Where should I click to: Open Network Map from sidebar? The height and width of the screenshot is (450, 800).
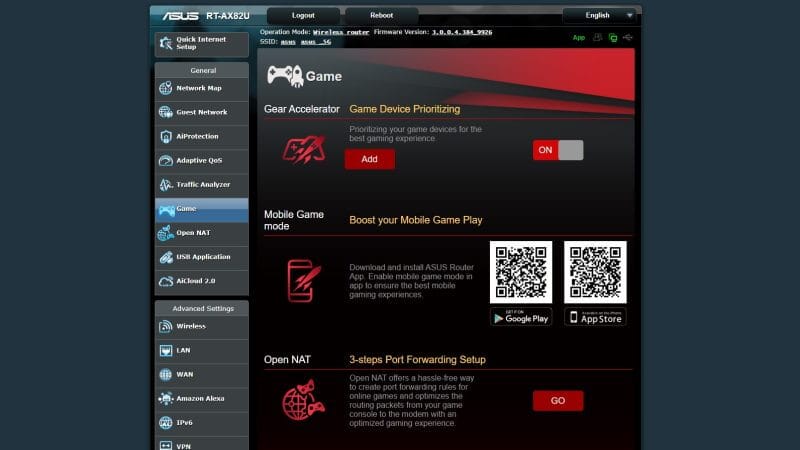[x=200, y=88]
